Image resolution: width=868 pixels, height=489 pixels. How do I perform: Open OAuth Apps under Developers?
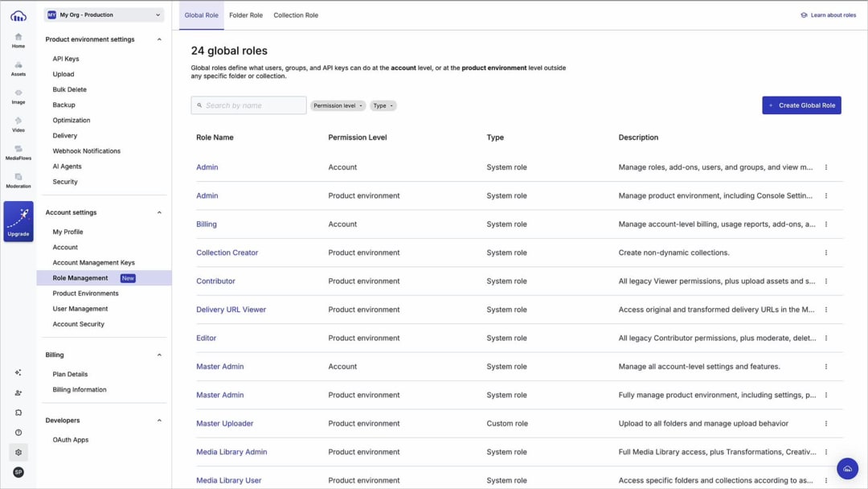click(70, 440)
